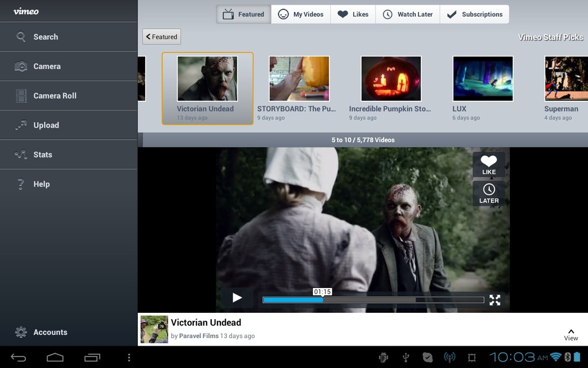This screenshot has height=368, width=588.
Task: Click the Paravel Films avatar image
Action: (x=154, y=329)
